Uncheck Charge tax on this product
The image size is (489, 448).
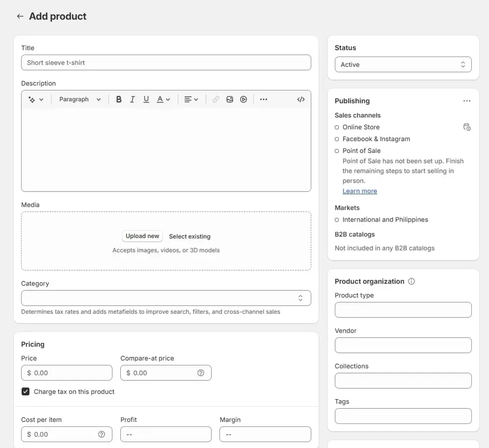click(x=26, y=392)
